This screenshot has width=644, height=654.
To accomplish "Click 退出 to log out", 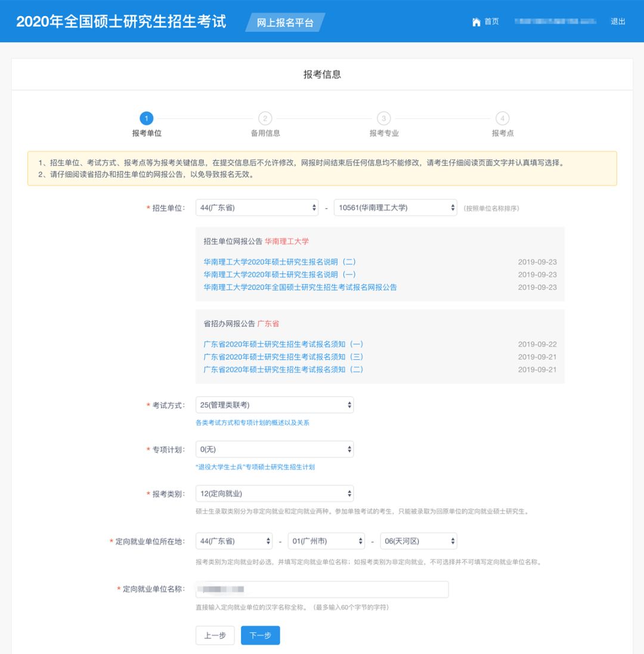I will [x=617, y=21].
